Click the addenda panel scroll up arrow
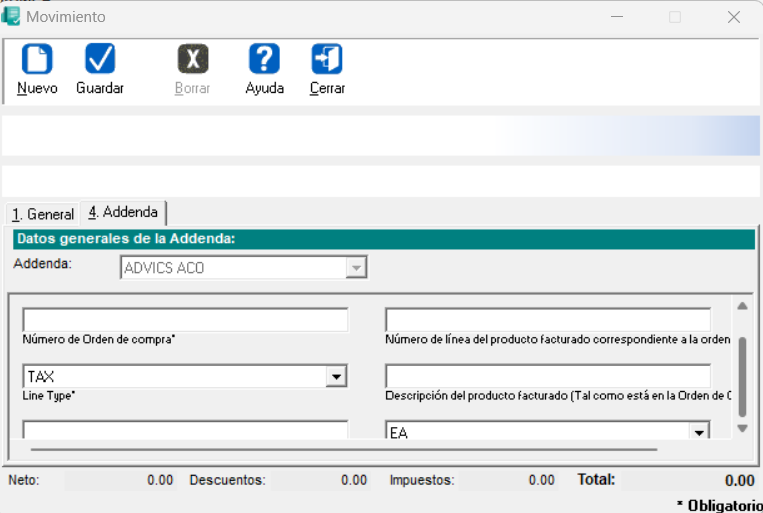Screen dimensions: 763x513 coord(742,306)
